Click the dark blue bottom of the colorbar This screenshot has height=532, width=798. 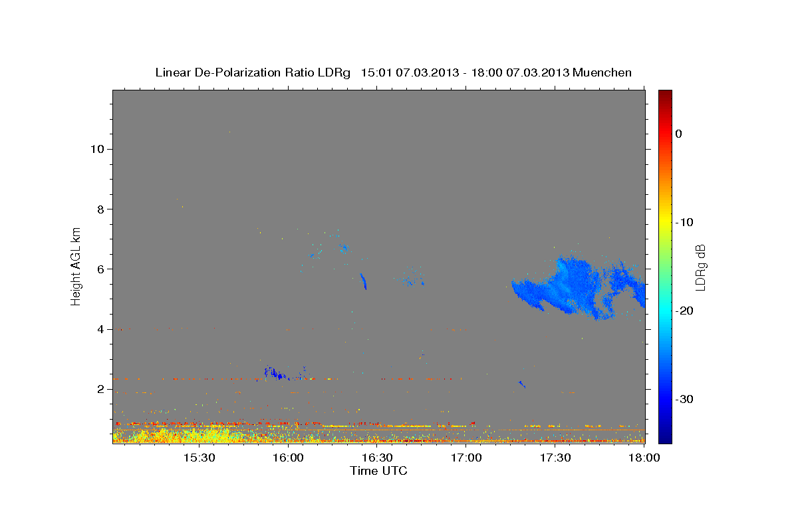[x=665, y=436]
